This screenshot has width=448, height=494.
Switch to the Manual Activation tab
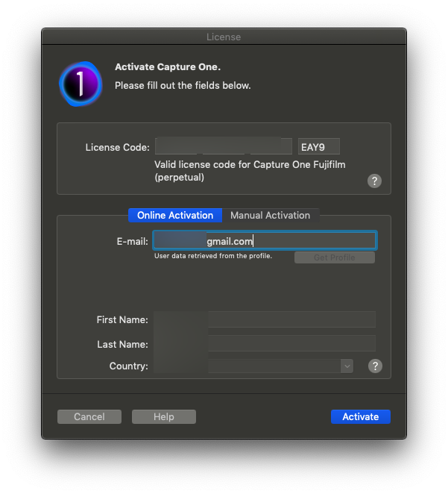click(271, 215)
